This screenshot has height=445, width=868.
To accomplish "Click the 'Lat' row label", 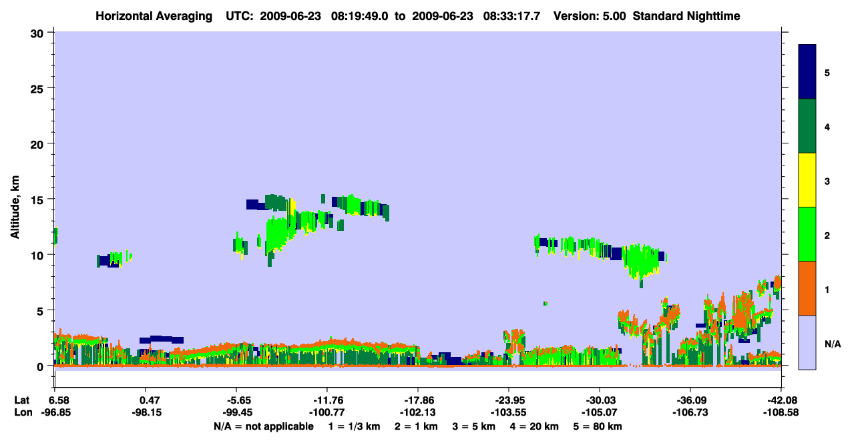I will (22, 400).
